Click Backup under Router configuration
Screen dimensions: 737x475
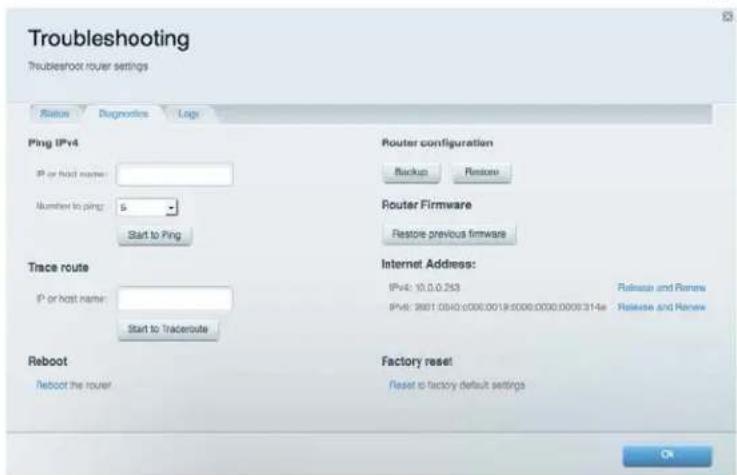tap(411, 172)
